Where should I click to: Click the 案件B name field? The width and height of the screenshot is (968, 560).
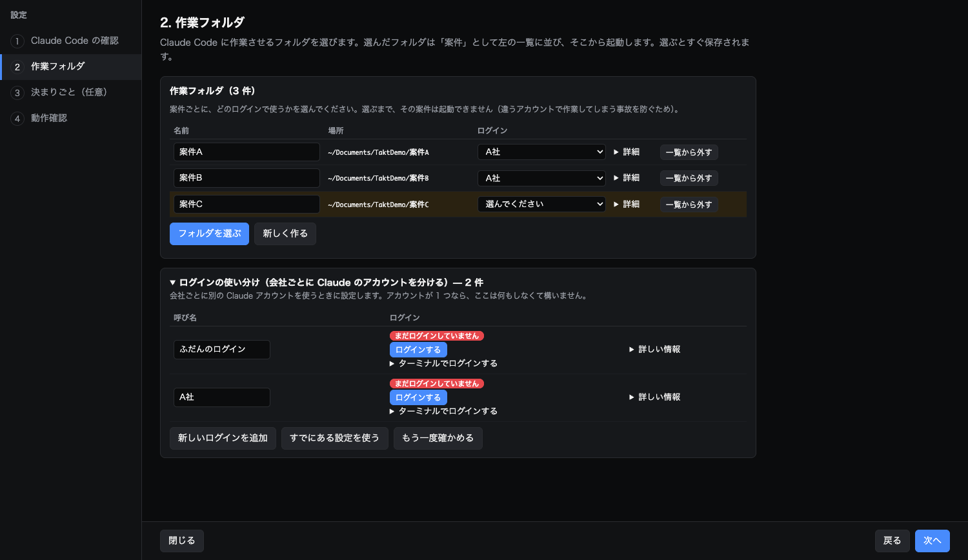tap(247, 177)
